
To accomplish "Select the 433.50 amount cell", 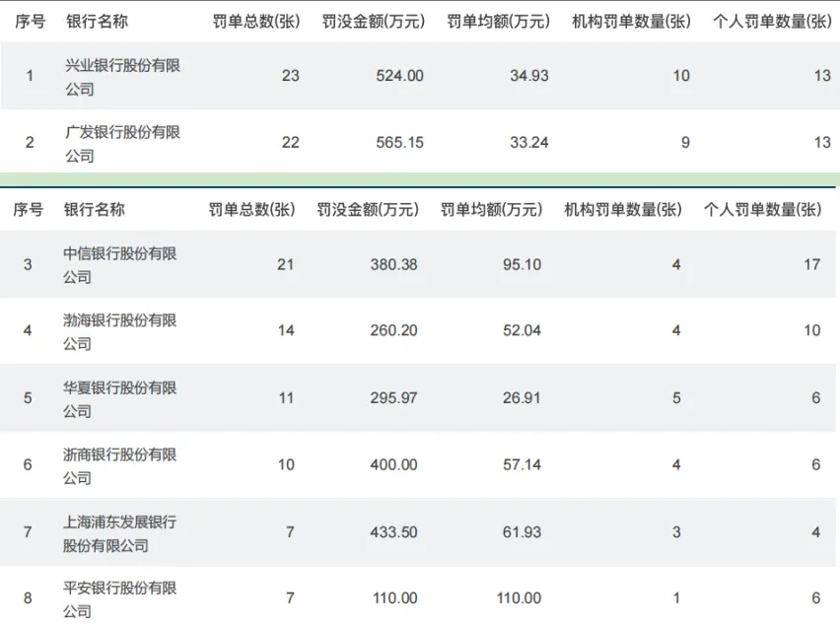I will (x=393, y=532).
